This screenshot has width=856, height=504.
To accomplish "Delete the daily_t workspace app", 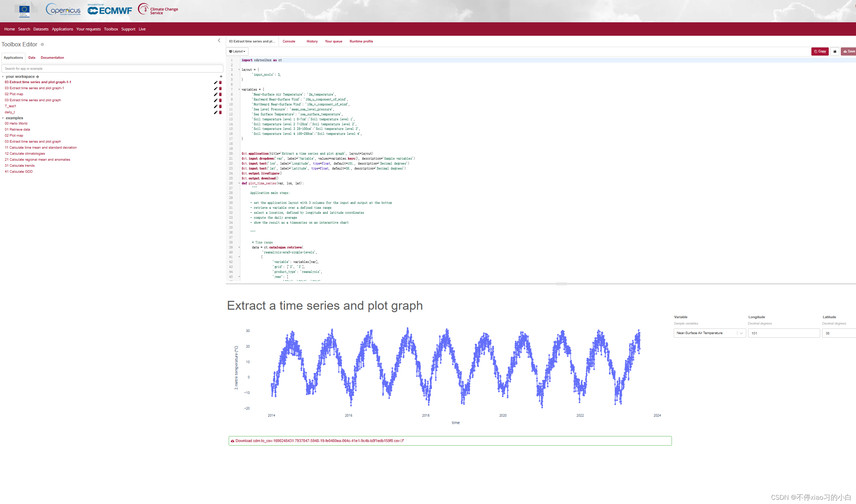I will [x=220, y=113].
